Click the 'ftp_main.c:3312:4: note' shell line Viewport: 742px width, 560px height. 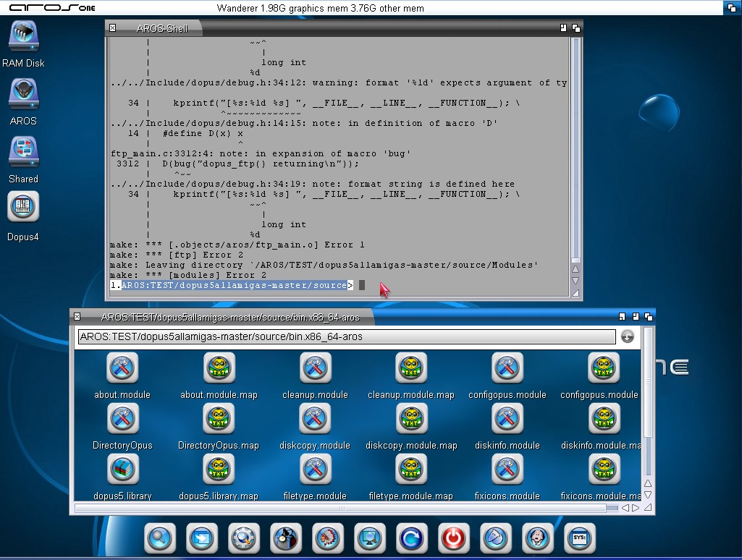261,153
